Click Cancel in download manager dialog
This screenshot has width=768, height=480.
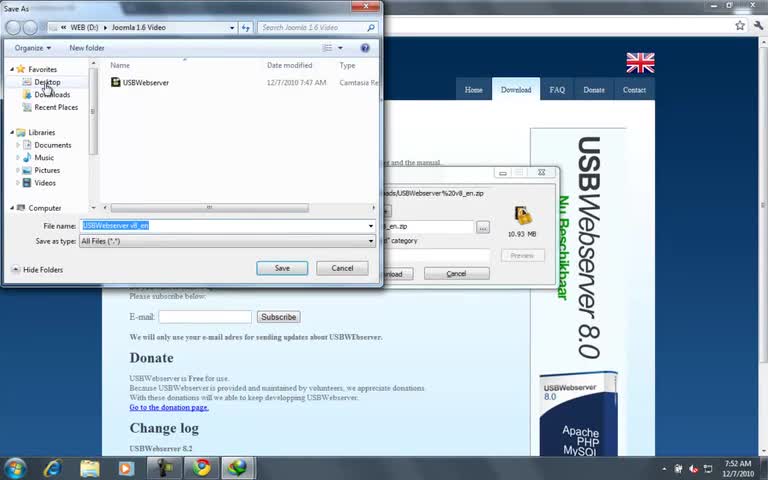coord(456,274)
